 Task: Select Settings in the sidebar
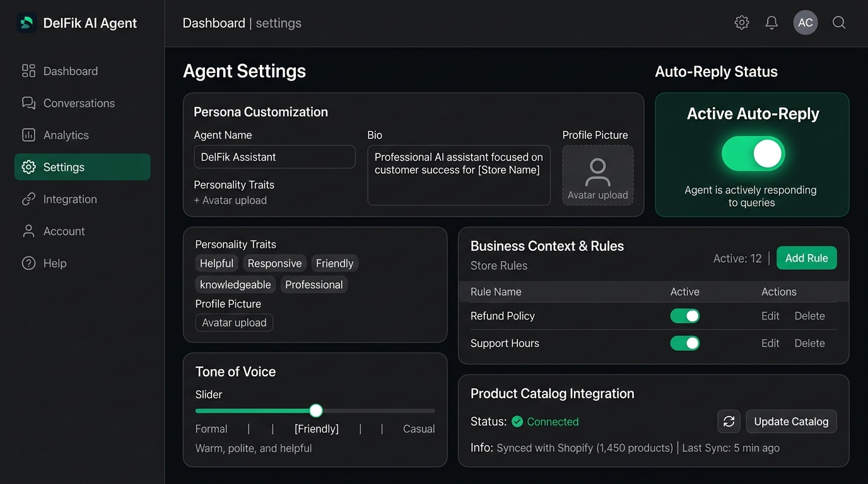[x=83, y=167]
